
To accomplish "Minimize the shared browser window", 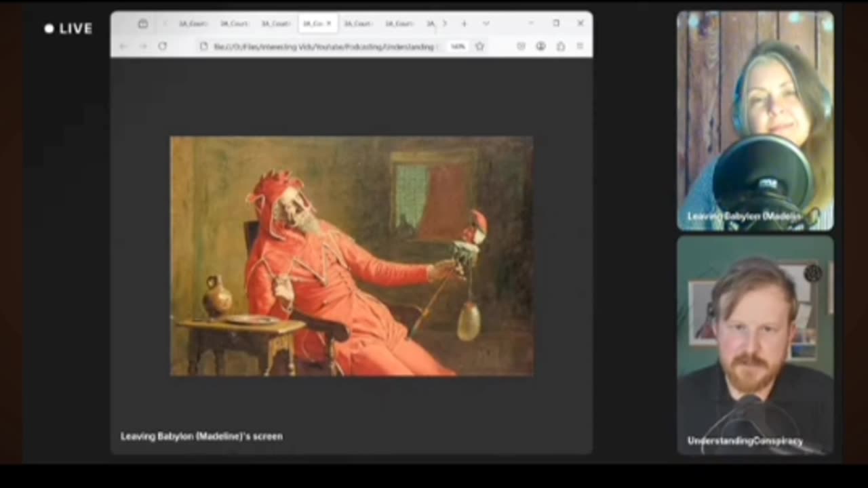I will [x=530, y=24].
